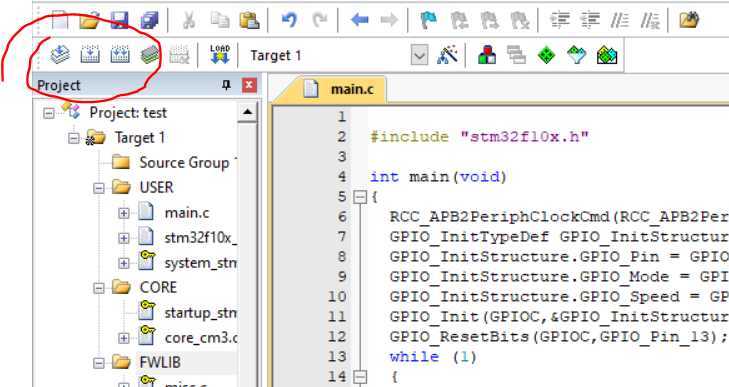The image size is (729, 387).
Task: Collapse code block at line 14
Action: pos(360,377)
